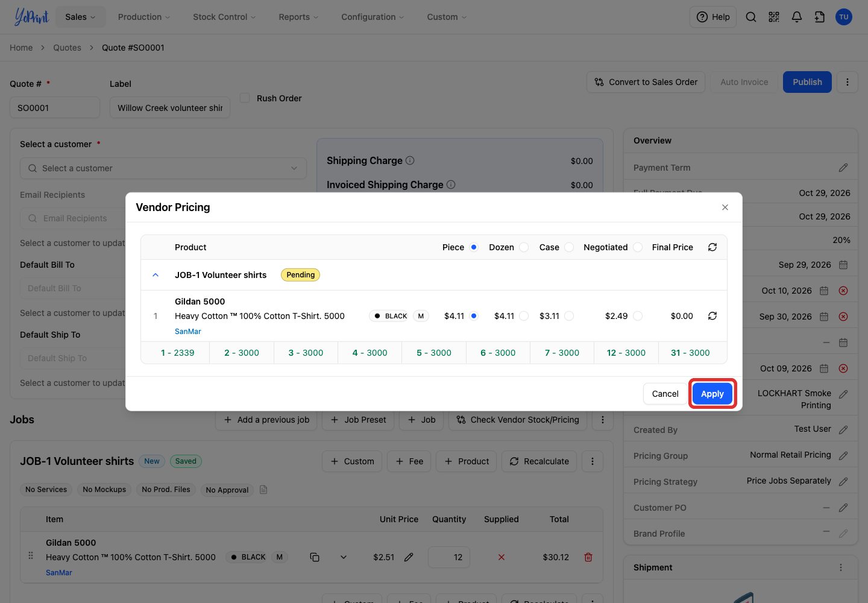Open the Custom dropdown menu
Image resolution: width=868 pixels, height=603 pixels.
(x=447, y=17)
